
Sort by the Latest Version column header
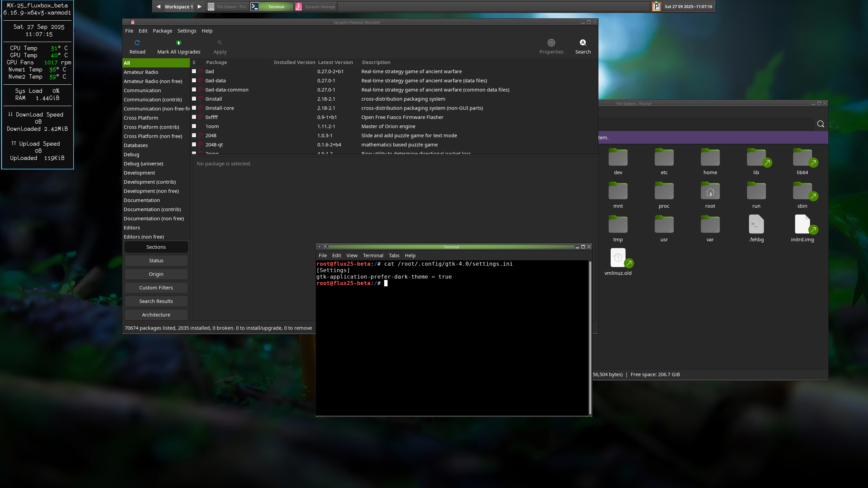coord(335,62)
